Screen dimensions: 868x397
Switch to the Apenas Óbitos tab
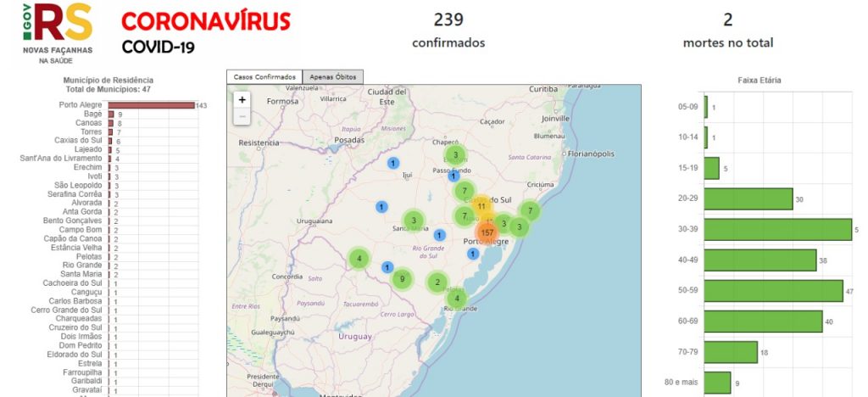(x=333, y=76)
